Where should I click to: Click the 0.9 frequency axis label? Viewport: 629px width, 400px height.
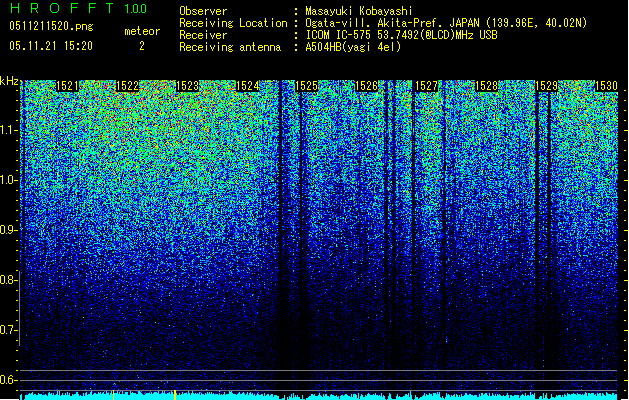tap(8, 230)
